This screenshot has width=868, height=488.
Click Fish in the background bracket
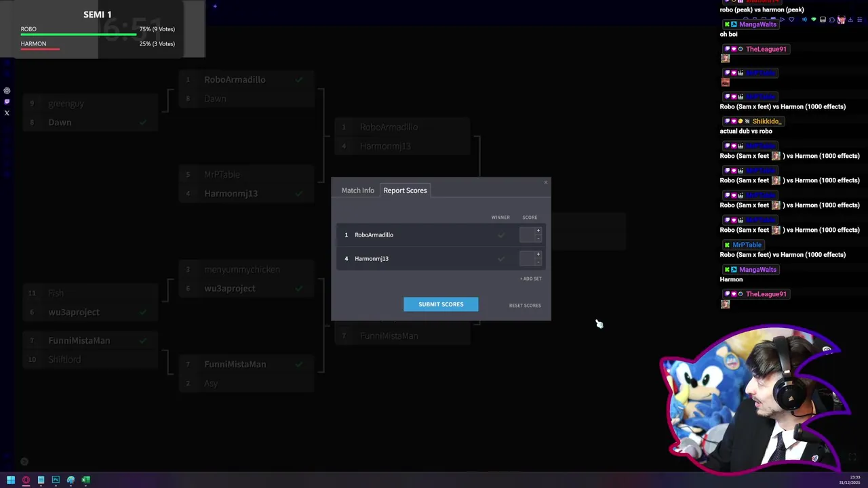click(x=56, y=293)
